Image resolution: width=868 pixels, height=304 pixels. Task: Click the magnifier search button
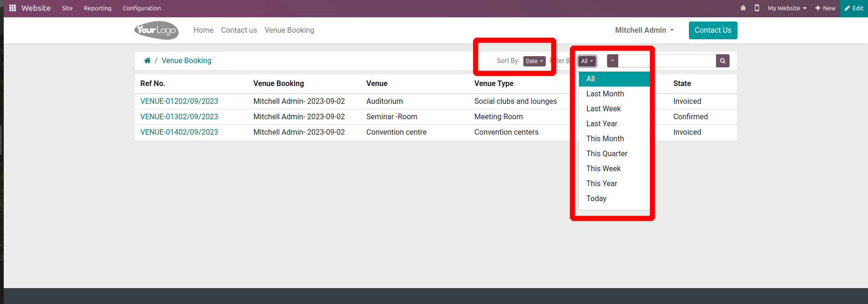tap(723, 61)
